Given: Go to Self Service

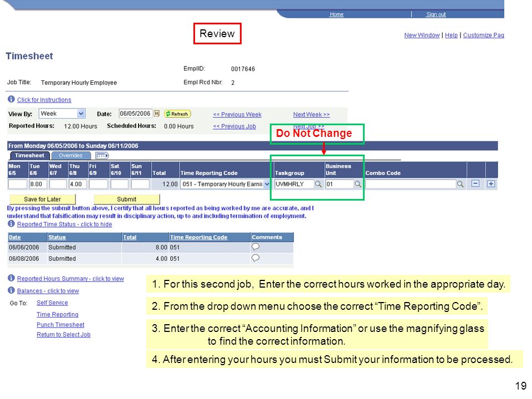Looking at the screenshot, I should tap(52, 303).
